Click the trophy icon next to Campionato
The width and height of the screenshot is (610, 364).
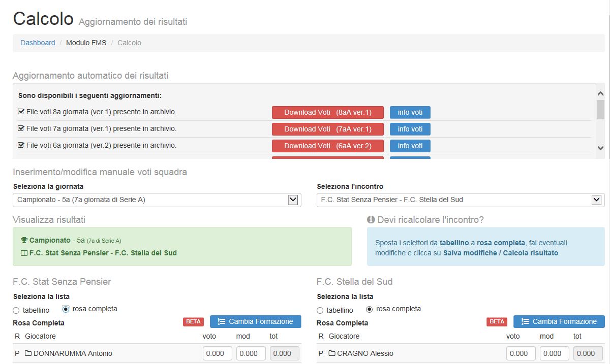(x=24, y=240)
